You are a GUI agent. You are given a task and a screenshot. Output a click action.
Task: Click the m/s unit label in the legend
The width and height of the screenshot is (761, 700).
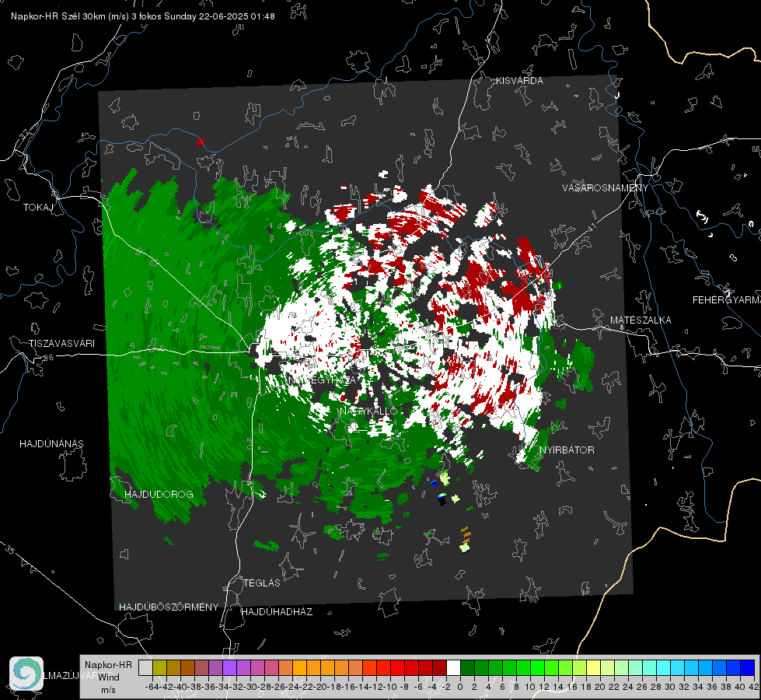click(x=108, y=690)
